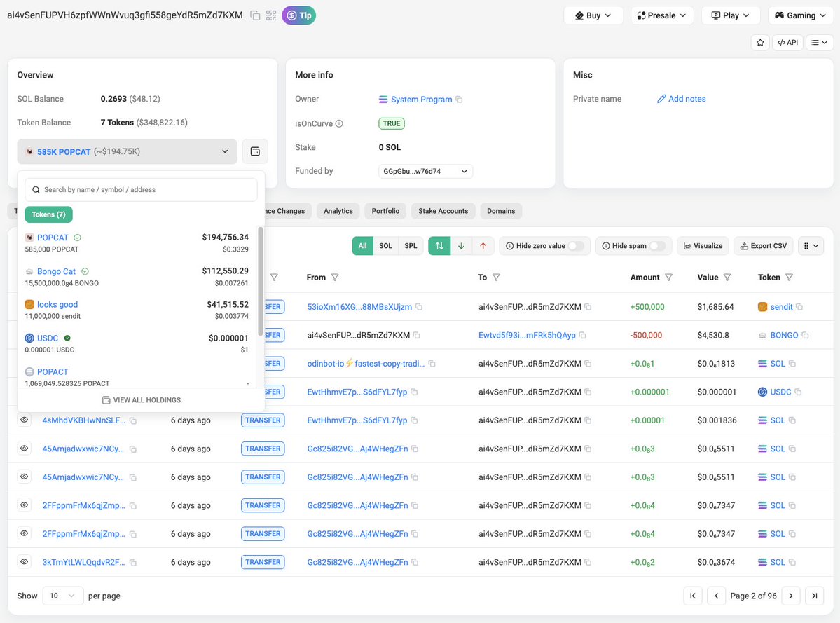The height and width of the screenshot is (623, 840).
Task: Click Export CSV button
Action: 764,246
